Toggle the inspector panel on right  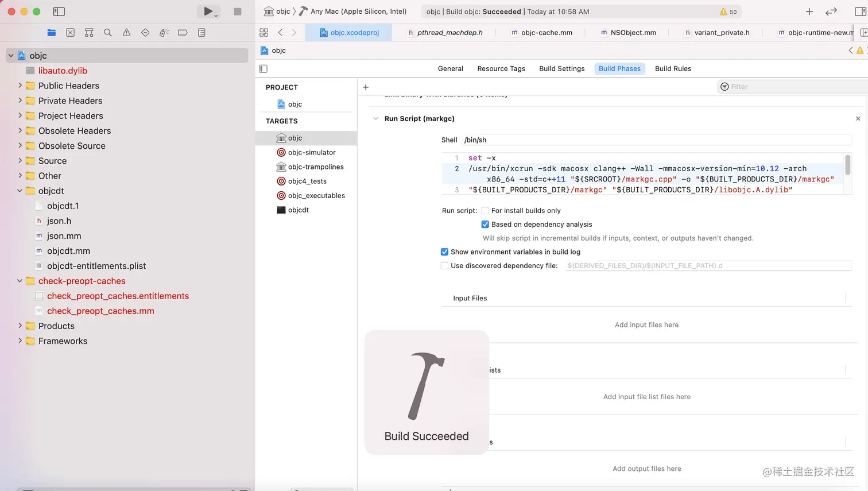tap(861, 11)
